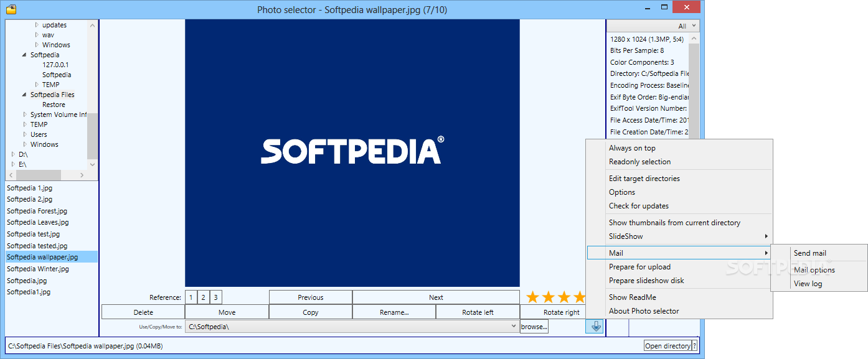Click the Rotate left button
This screenshot has height=359, width=868.
click(478, 312)
